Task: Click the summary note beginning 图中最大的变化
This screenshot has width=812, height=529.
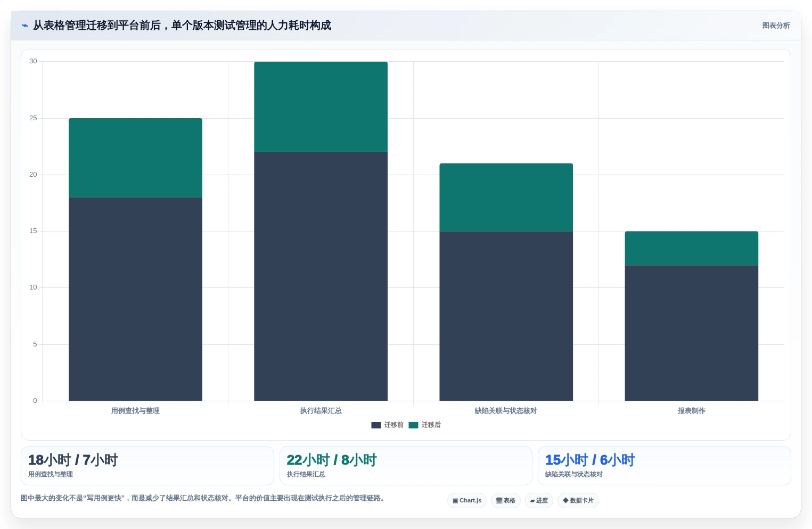Action: [x=202, y=498]
